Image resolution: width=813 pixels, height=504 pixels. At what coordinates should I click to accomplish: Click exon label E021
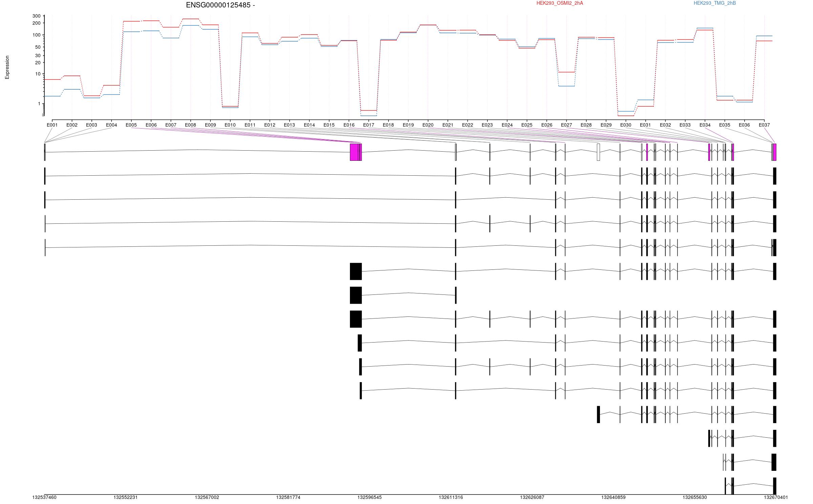[448, 125]
